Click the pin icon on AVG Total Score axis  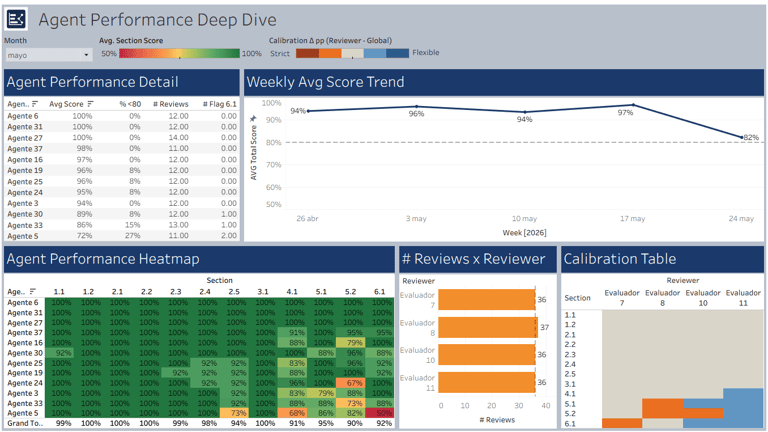click(x=253, y=119)
